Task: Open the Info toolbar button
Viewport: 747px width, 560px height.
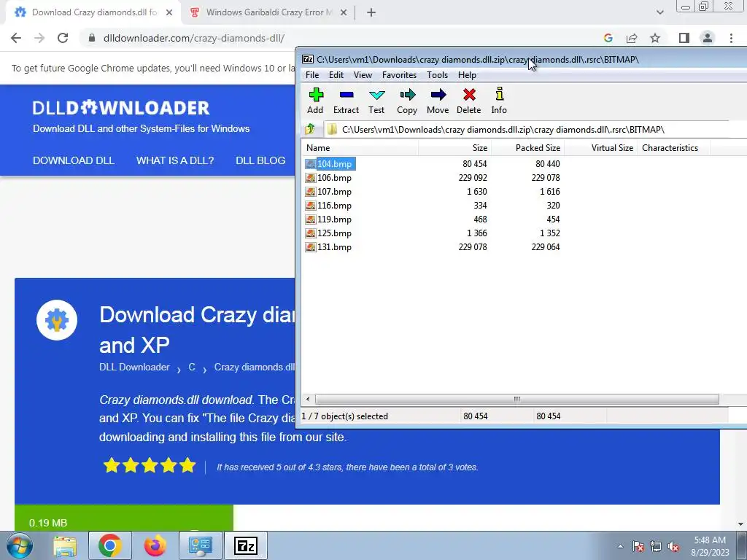Action: pos(499,101)
